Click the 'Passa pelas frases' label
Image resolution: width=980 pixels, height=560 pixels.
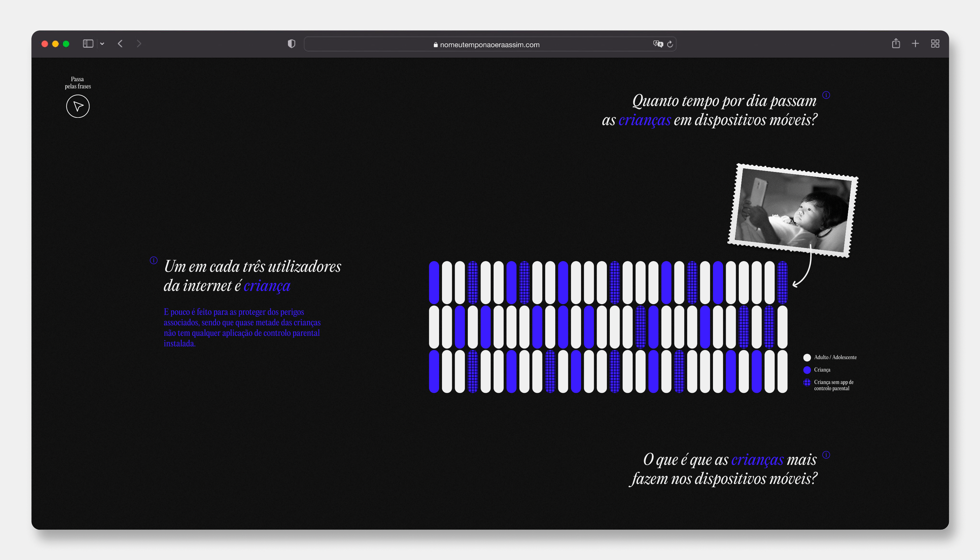[x=78, y=83]
